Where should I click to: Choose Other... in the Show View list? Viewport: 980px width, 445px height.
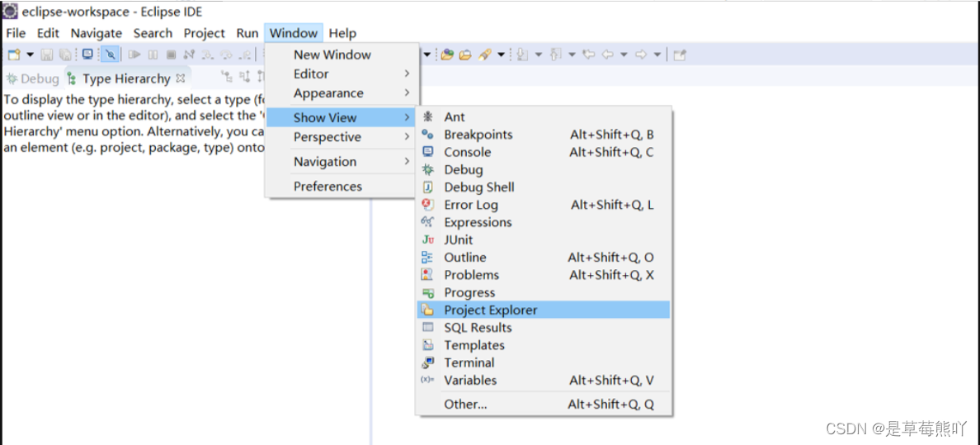(x=544, y=405)
